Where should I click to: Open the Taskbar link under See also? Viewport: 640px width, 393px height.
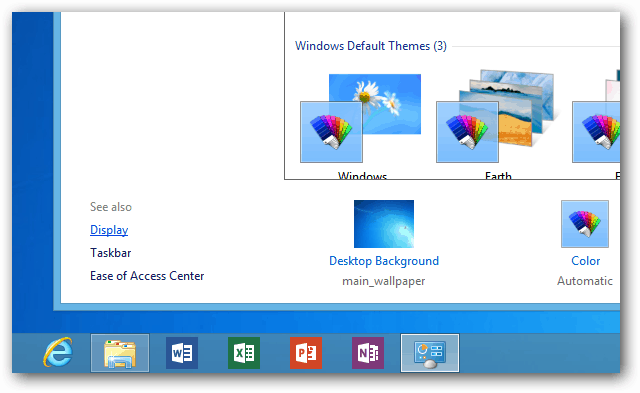111,253
